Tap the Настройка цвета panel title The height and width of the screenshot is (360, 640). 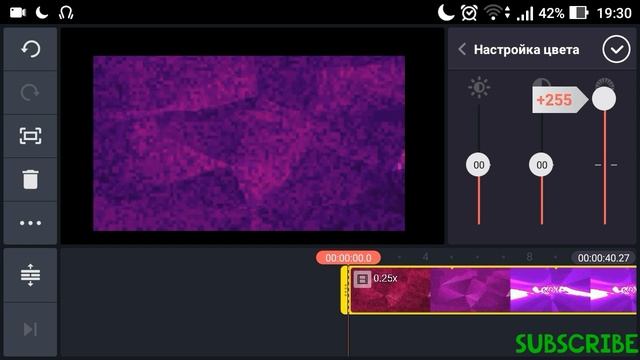526,50
